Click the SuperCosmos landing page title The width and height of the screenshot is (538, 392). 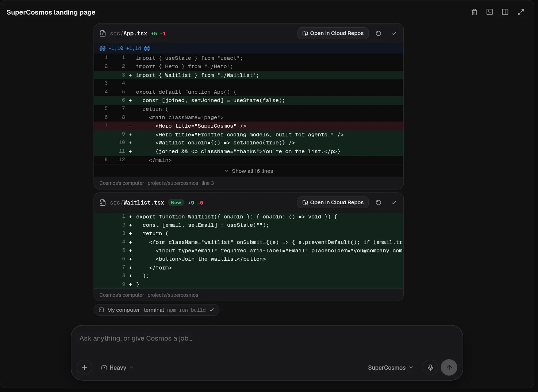51,12
